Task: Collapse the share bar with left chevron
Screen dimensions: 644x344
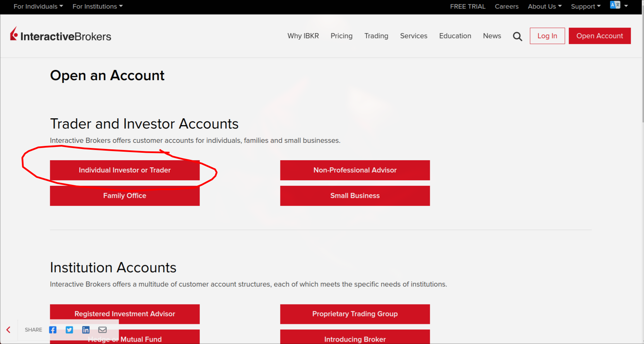Action: [9, 330]
